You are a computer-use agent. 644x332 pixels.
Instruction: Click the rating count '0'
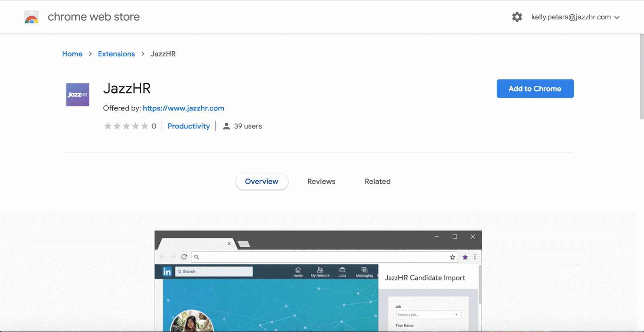tap(154, 126)
